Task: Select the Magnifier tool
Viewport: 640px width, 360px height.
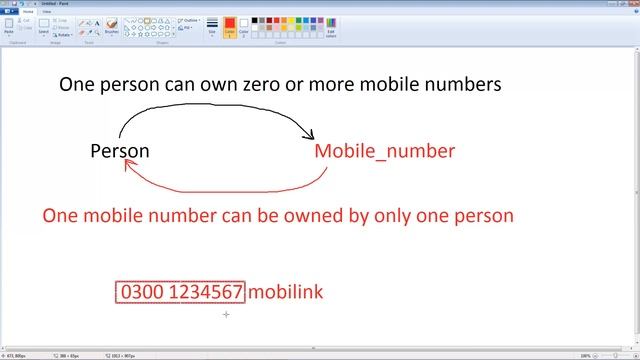Action: coord(97,33)
